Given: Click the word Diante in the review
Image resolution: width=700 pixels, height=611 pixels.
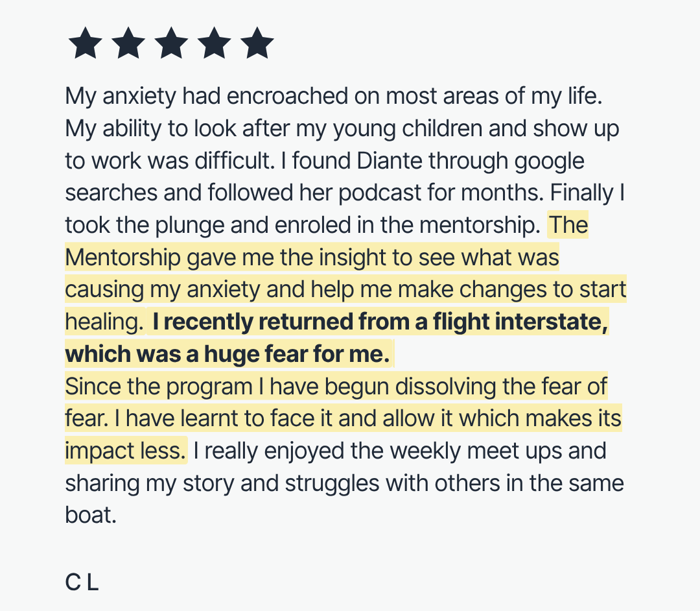Looking at the screenshot, I should pyautogui.click(x=390, y=161).
